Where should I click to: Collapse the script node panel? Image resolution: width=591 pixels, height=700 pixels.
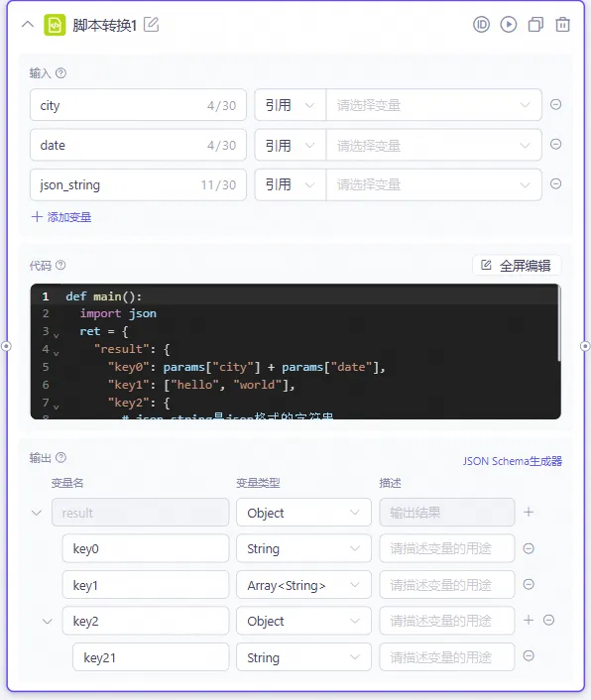click(x=28, y=24)
